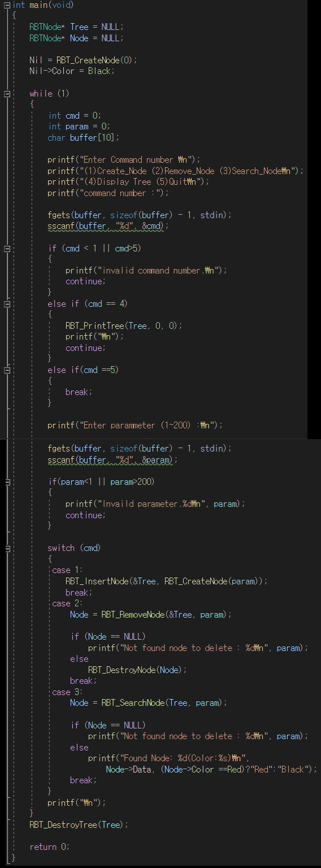Viewport: 321px width, 868px height.
Task: Collapse the else if (cmd == 4) block
Action: [x=7, y=304]
